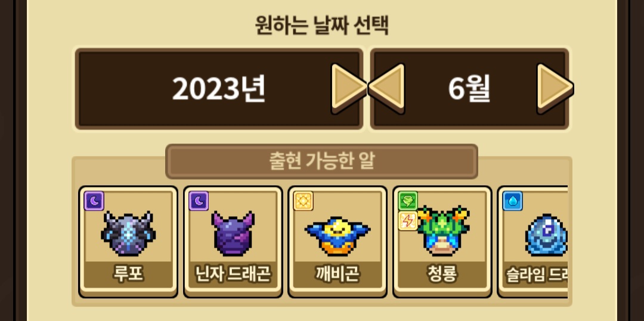Advance to the next year after 2023년
The height and width of the screenshot is (321, 644).
point(348,88)
